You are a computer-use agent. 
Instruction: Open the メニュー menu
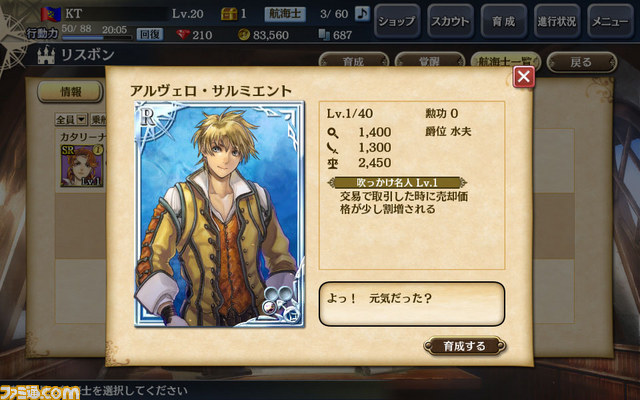(610, 21)
